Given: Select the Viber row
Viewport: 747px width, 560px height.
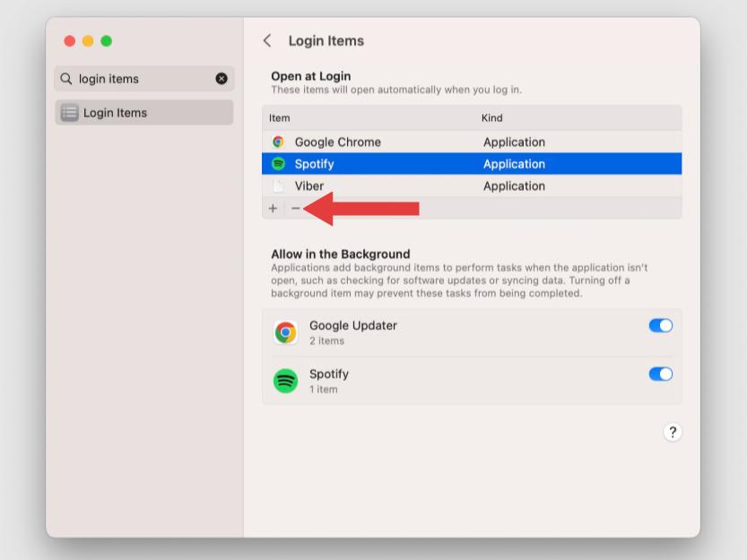Looking at the screenshot, I should (x=472, y=185).
